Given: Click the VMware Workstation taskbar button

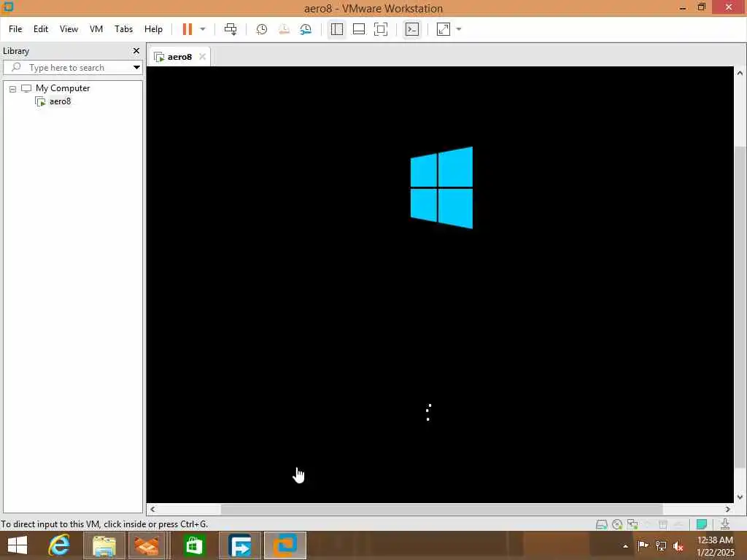Looking at the screenshot, I should (x=285, y=545).
